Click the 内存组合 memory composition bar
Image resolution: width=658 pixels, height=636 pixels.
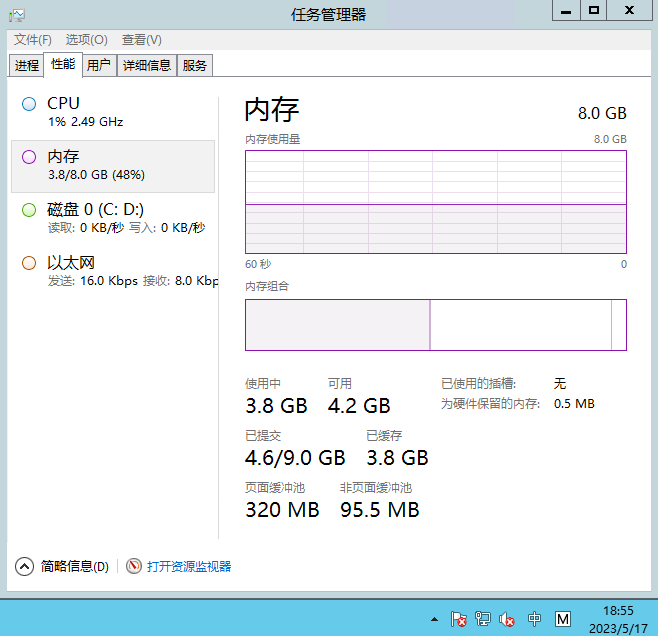click(435, 325)
